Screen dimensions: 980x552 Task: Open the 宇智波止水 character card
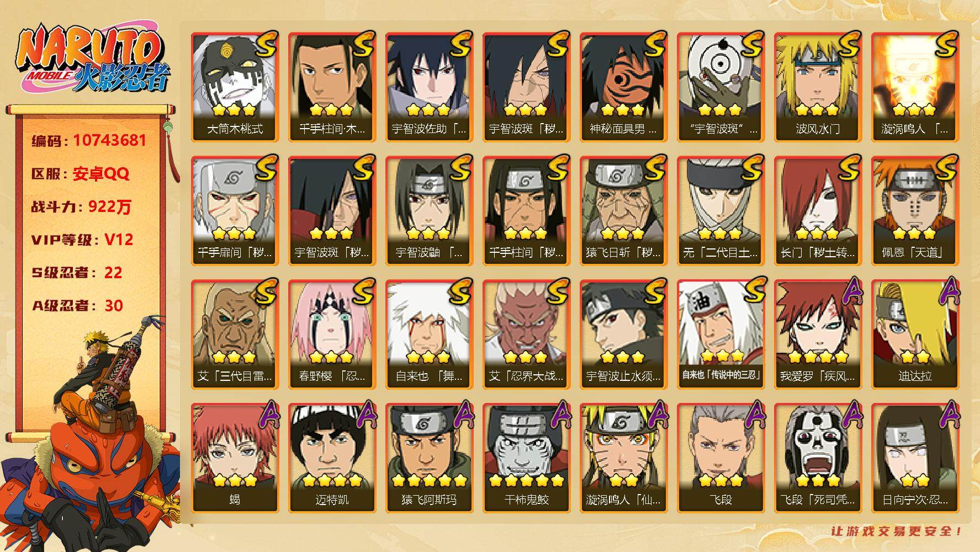point(623,335)
